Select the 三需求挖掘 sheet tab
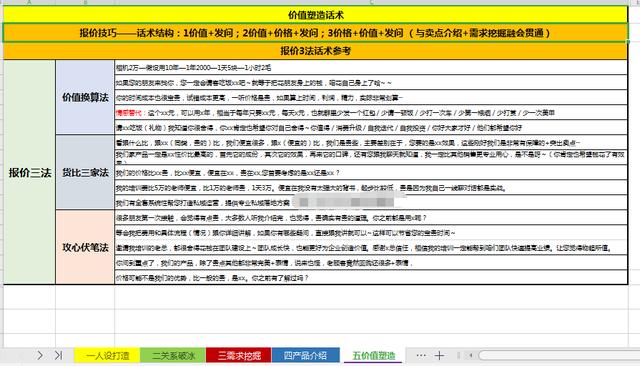This screenshot has width=640, height=366. pyautogui.click(x=239, y=355)
